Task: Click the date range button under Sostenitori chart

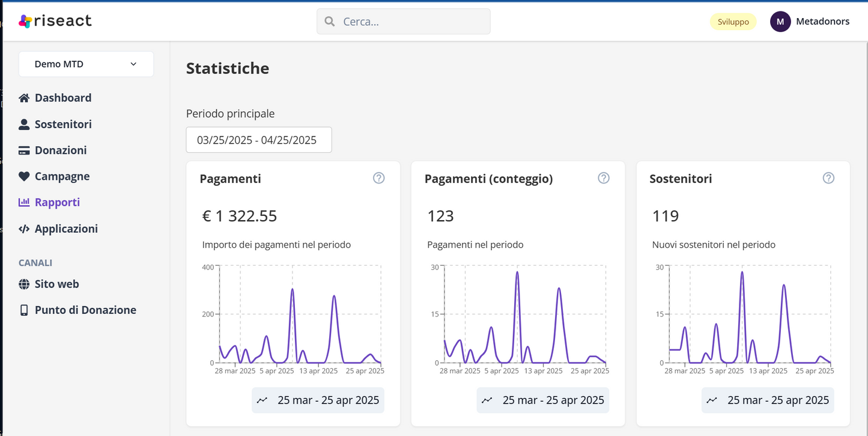Action: click(768, 401)
